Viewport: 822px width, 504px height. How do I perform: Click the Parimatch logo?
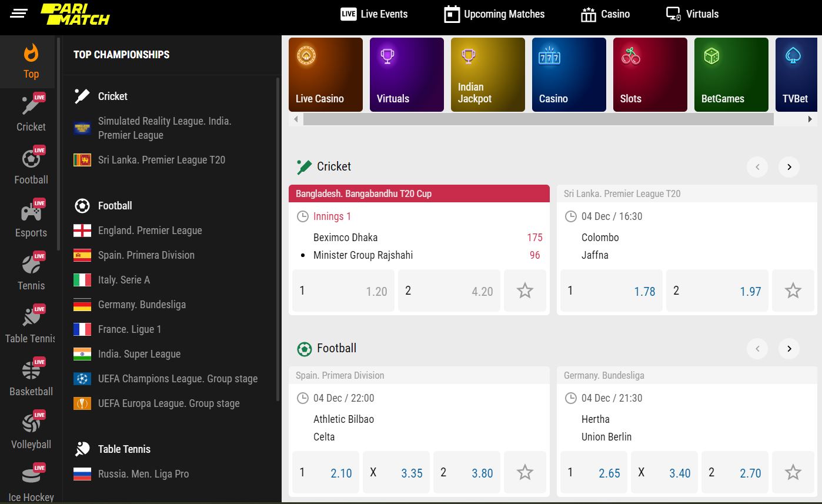(75, 14)
